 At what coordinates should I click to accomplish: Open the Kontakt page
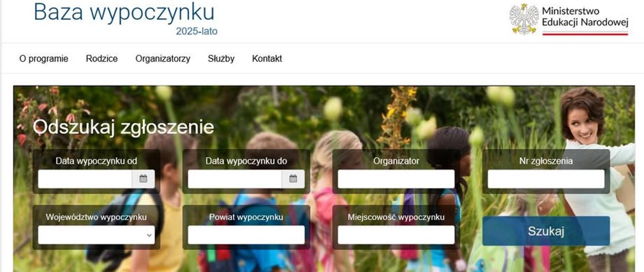(267, 59)
